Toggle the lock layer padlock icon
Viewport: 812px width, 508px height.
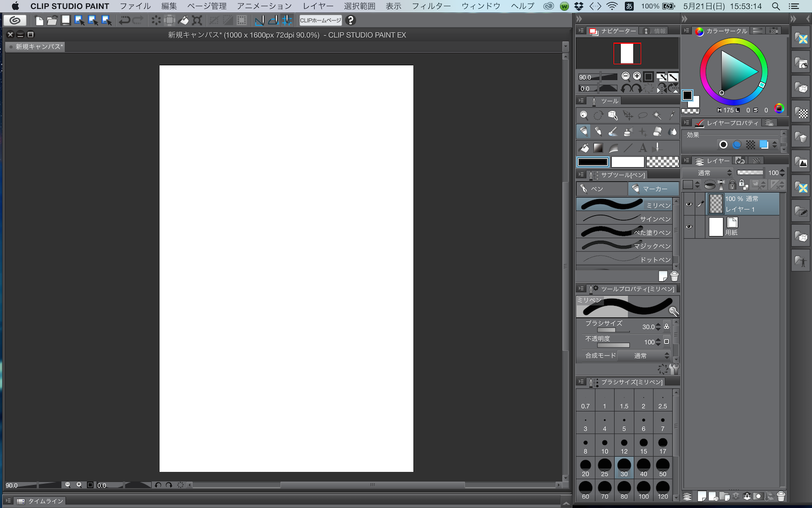(x=732, y=185)
